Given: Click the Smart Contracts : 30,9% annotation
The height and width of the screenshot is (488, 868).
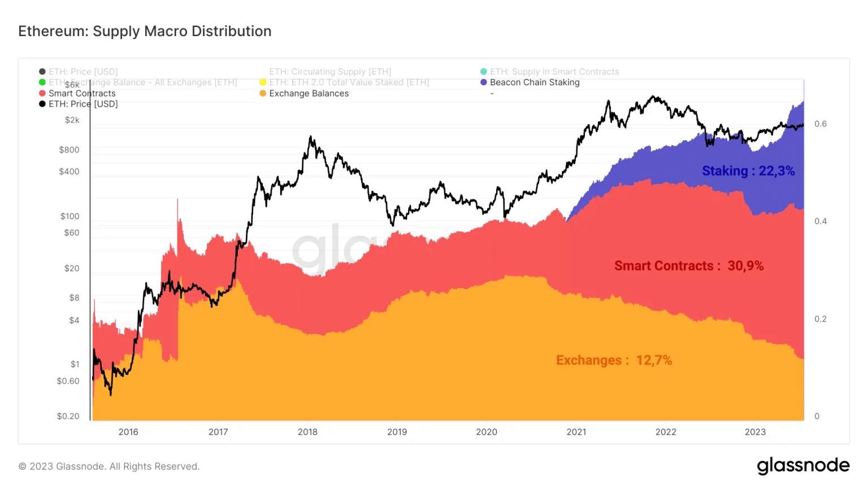Looking at the screenshot, I should pyautogui.click(x=689, y=266).
